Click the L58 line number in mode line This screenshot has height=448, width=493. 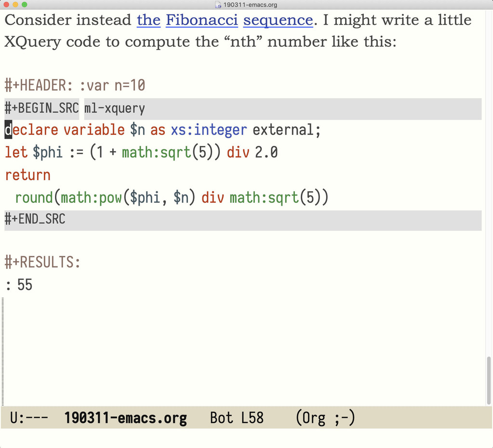pyautogui.click(x=252, y=418)
